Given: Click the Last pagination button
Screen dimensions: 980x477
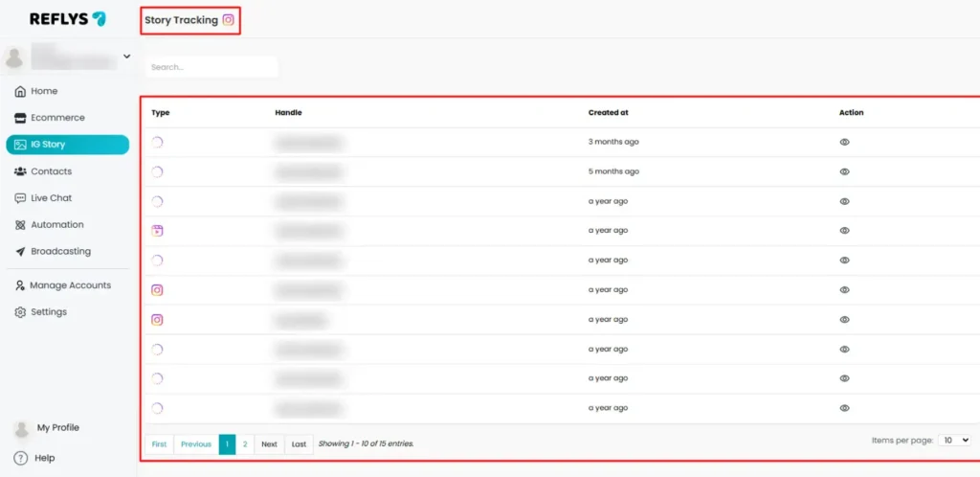Looking at the screenshot, I should pyautogui.click(x=299, y=444).
